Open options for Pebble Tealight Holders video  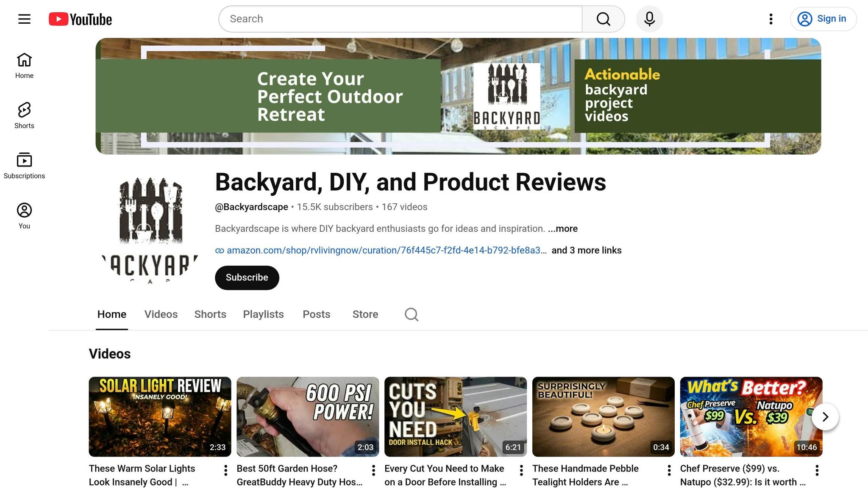click(x=669, y=470)
